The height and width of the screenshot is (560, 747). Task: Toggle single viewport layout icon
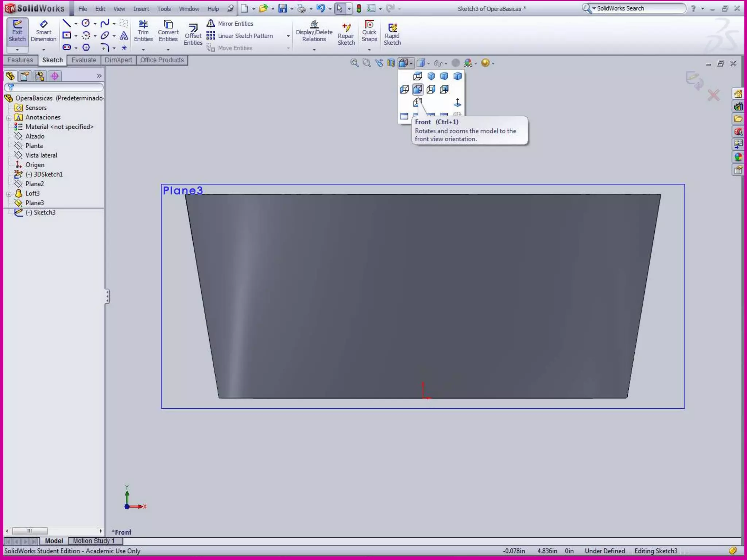coord(404,117)
